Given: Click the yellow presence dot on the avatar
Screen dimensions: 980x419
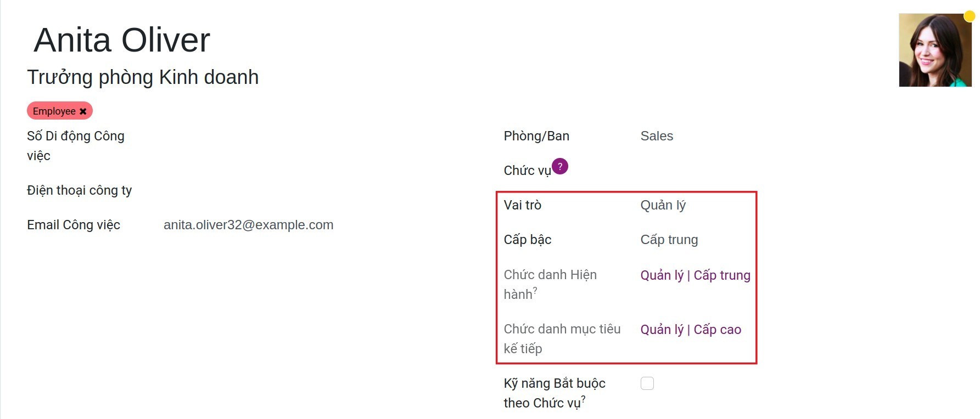Looking at the screenshot, I should 969,16.
